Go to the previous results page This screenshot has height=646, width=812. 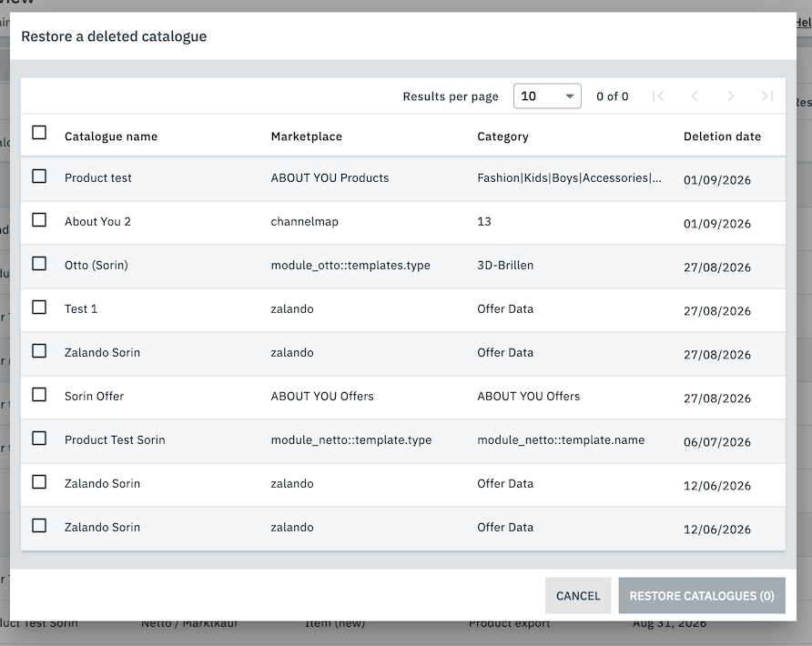click(x=695, y=96)
